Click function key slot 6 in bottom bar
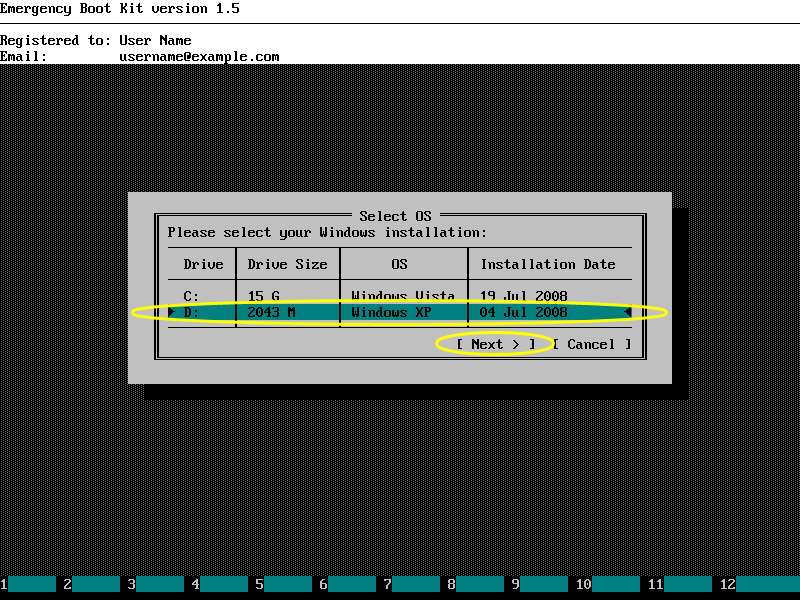The width and height of the screenshot is (800, 600). (348, 584)
